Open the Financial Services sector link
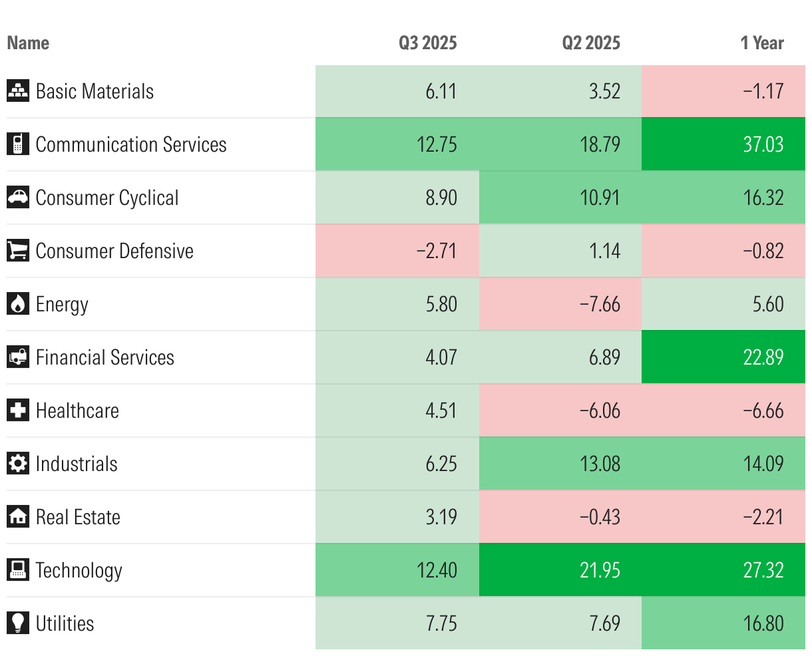 (105, 357)
